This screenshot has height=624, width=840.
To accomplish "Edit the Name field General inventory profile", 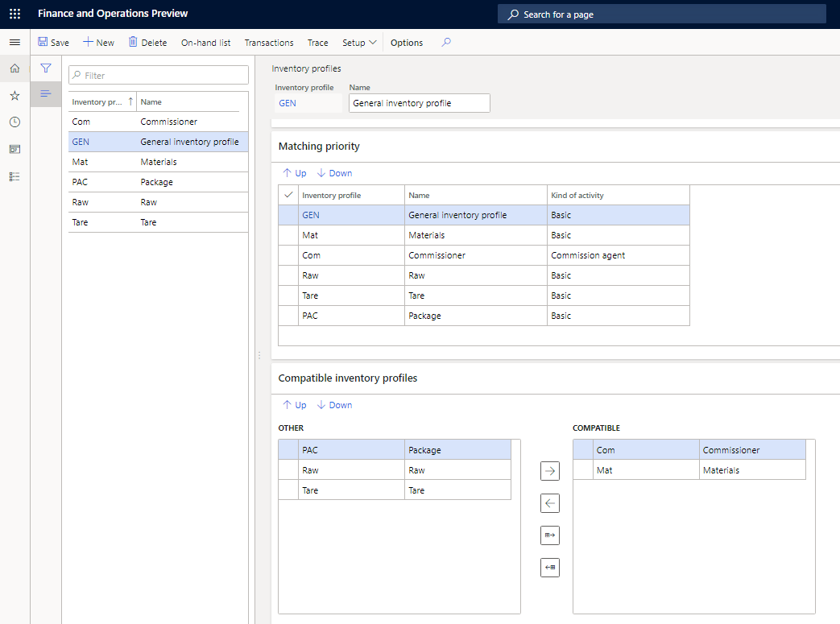I will (420, 103).
